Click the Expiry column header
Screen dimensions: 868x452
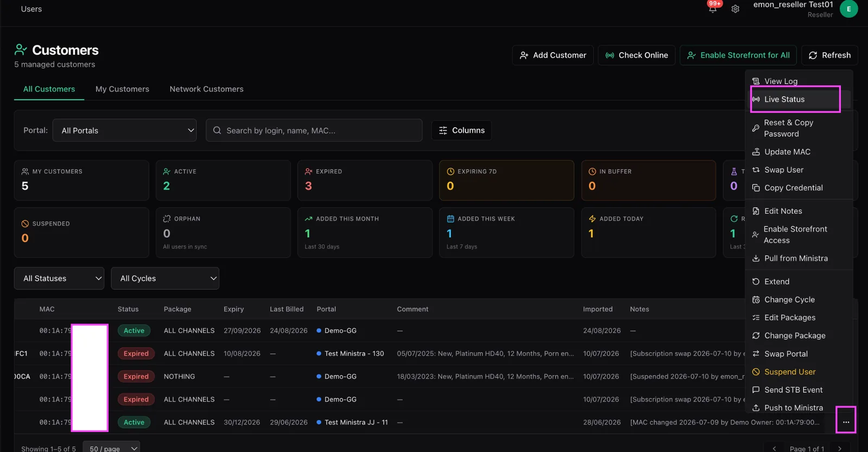[234, 309]
